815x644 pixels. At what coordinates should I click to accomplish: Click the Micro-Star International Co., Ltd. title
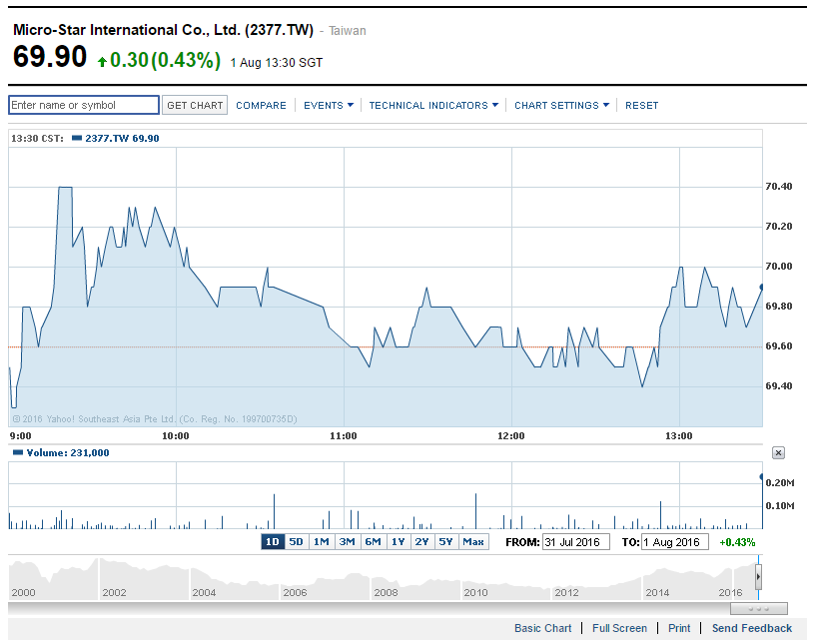[163, 30]
